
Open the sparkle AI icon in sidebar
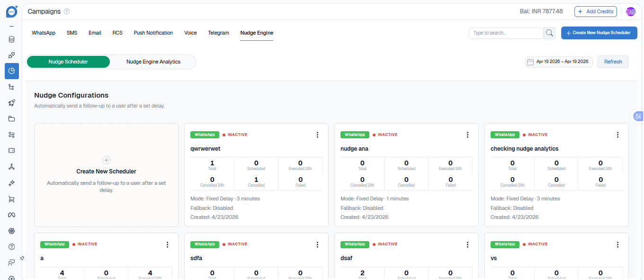(x=12, y=183)
